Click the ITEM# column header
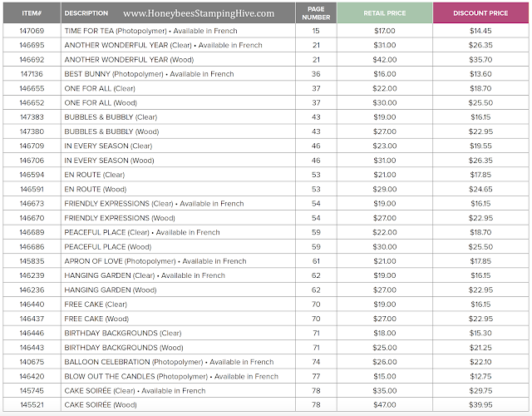Image resolution: width=532 pixels, height=416 pixels. click(x=32, y=13)
